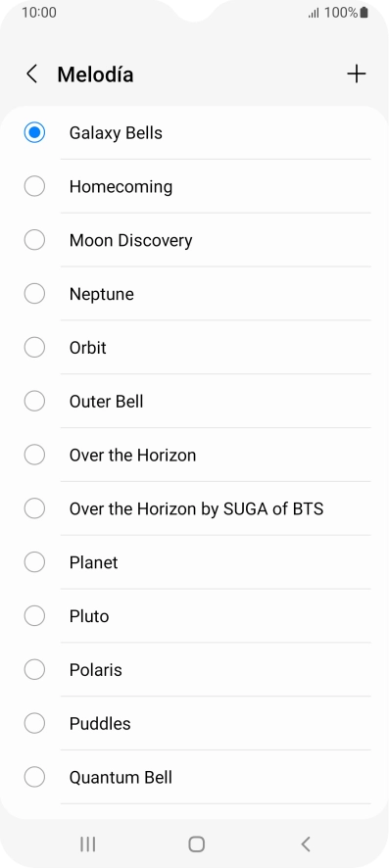The width and height of the screenshot is (389, 868).
Task: Select the Homecoming radio button
Action: [x=34, y=186]
